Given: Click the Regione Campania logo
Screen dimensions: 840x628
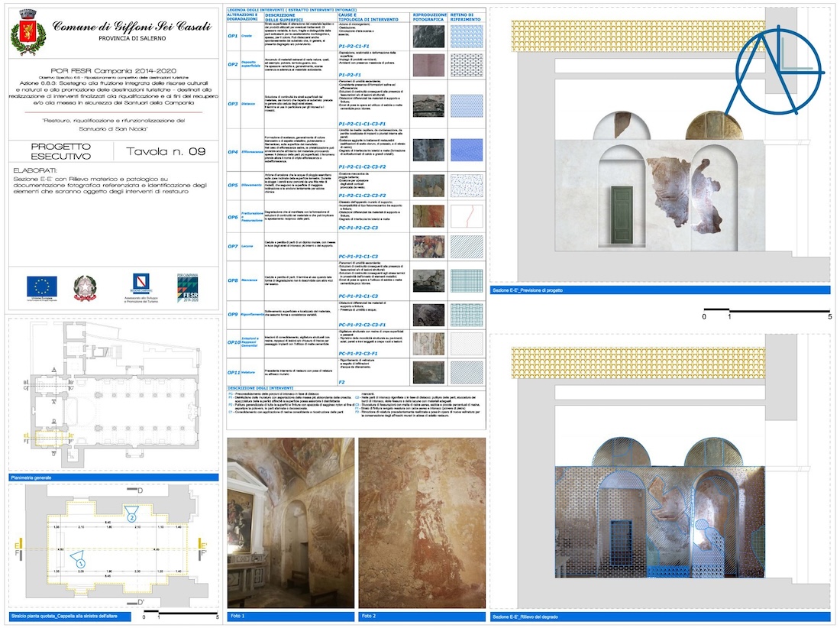Looking at the screenshot, I should 140,285.
